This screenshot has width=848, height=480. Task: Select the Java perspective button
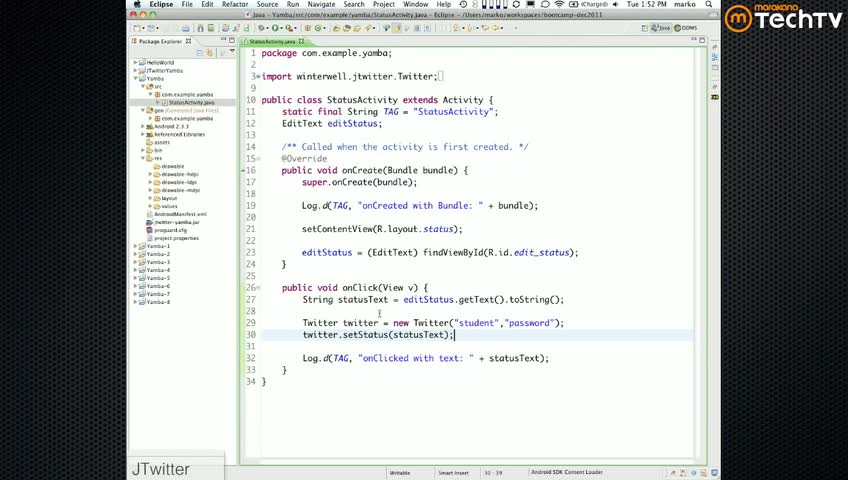tap(660, 28)
